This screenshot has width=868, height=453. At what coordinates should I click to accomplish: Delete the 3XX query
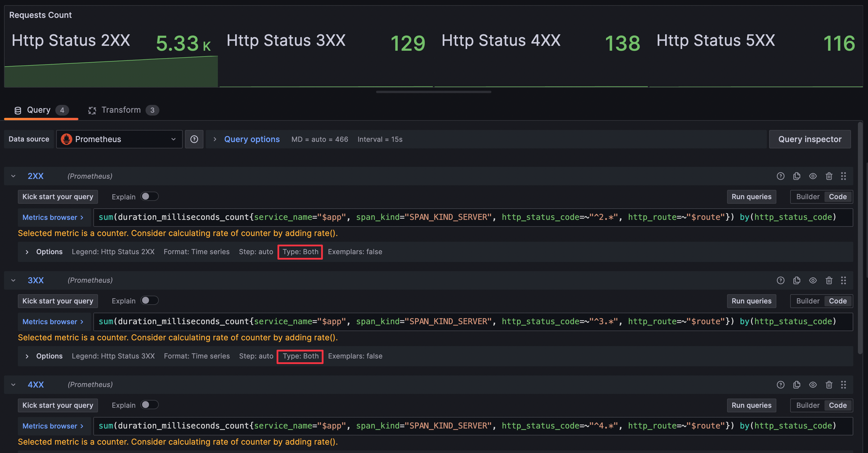829,280
